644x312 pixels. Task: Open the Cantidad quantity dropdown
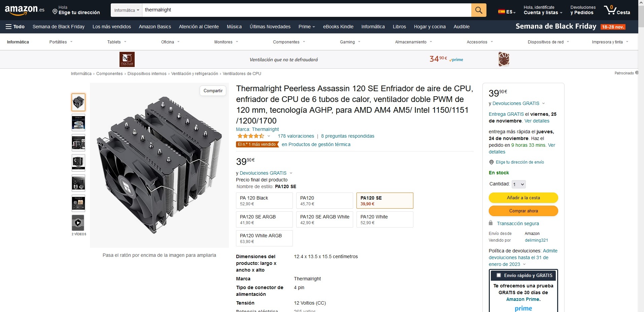click(x=518, y=184)
